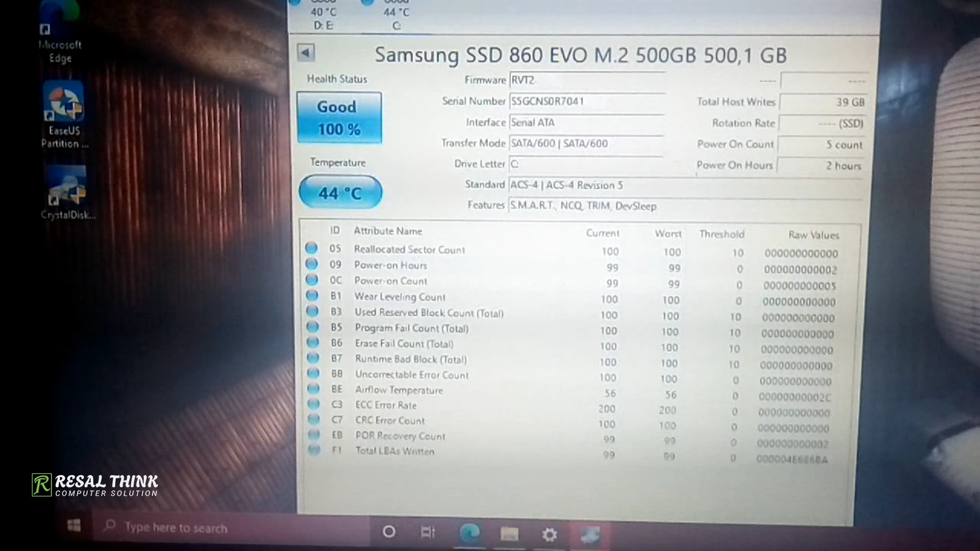Click the Power-on Hours row status circle
Image resolution: width=980 pixels, height=551 pixels.
pos(312,264)
